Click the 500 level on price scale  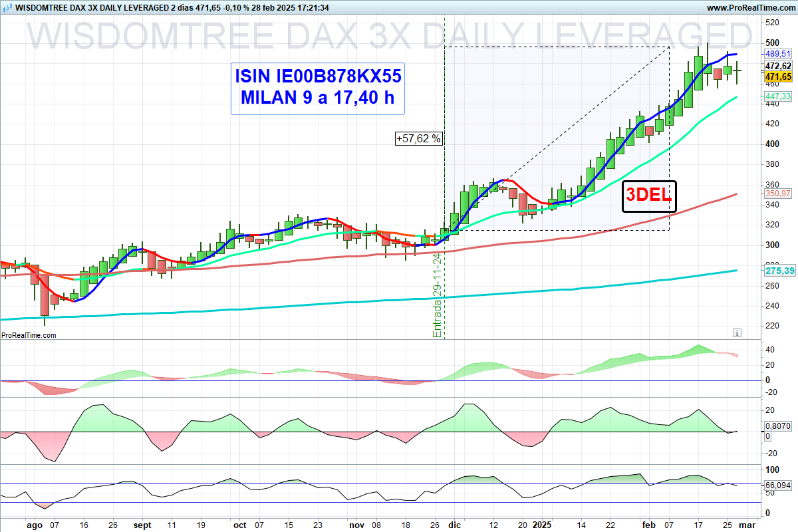[772, 43]
